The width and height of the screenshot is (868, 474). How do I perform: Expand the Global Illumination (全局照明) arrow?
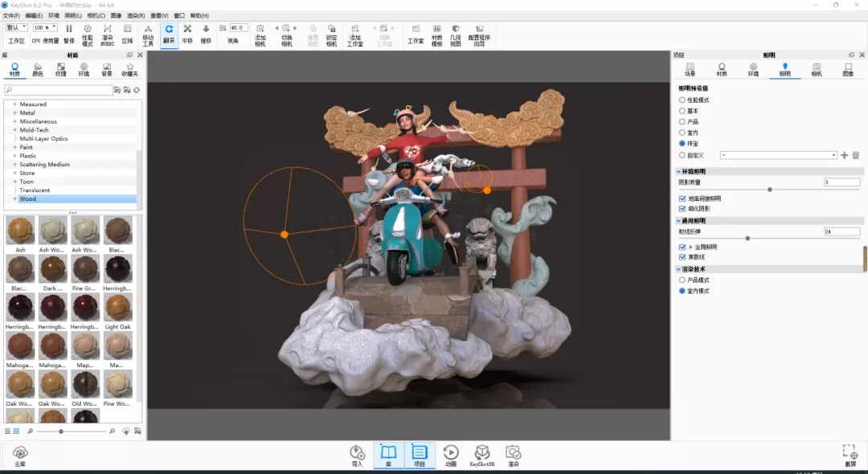tap(690, 247)
